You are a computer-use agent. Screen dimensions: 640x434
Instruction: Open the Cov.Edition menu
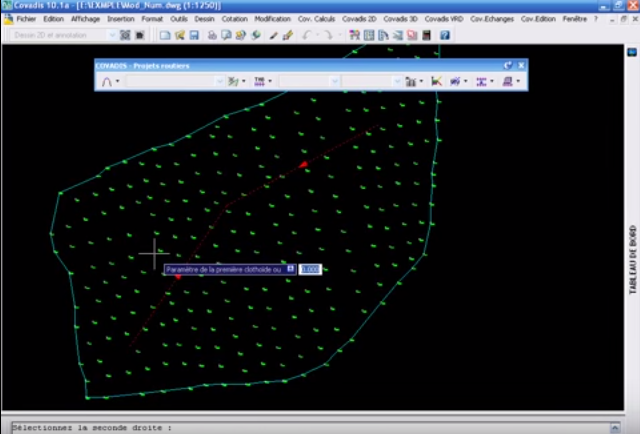click(x=538, y=19)
